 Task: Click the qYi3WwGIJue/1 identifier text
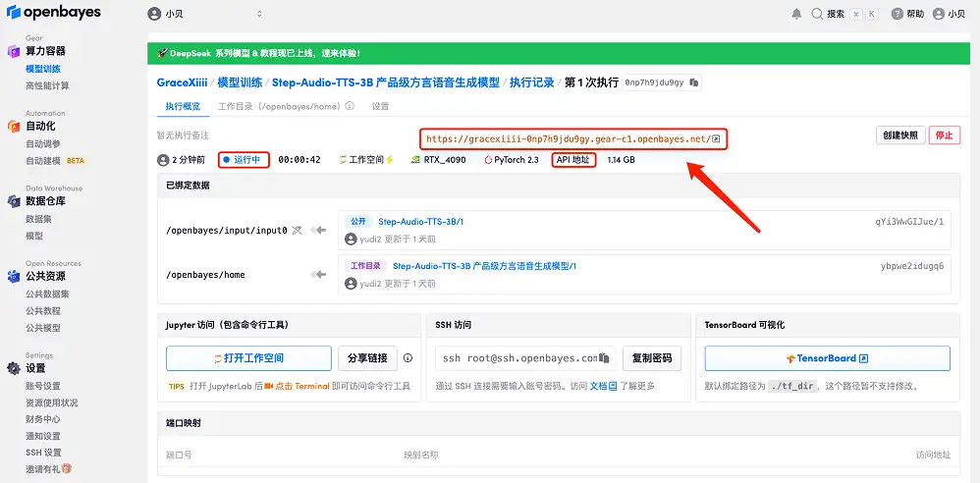pos(909,221)
